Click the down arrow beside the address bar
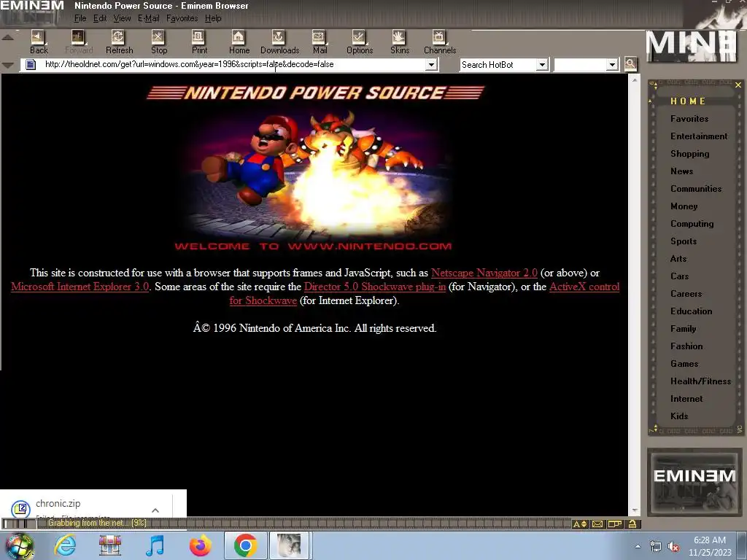This screenshot has height=560, width=747. (7, 65)
